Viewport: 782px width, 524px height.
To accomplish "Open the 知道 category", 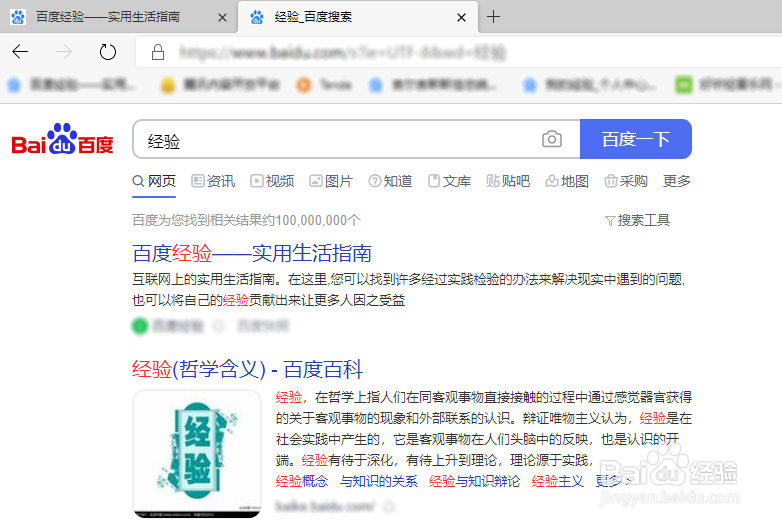I will [390, 181].
